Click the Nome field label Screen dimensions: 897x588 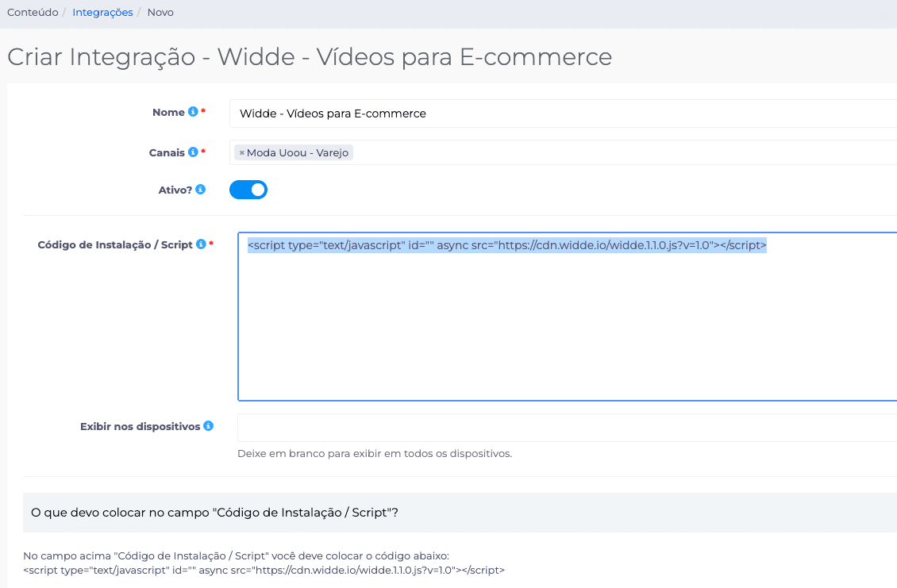168,112
